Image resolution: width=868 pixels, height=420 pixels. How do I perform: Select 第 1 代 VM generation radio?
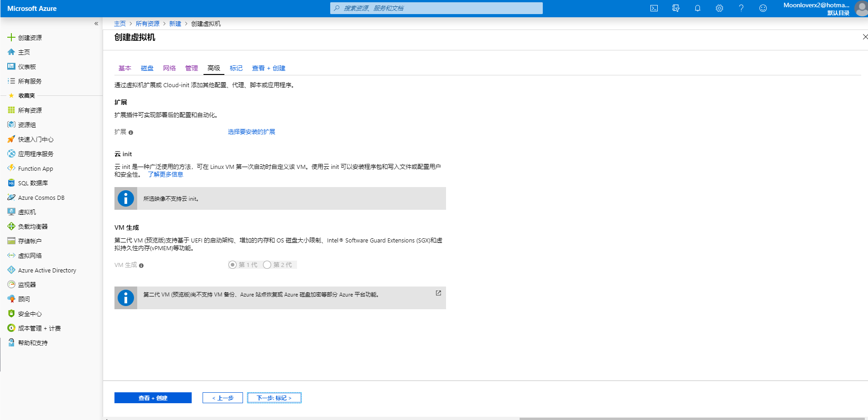click(233, 265)
